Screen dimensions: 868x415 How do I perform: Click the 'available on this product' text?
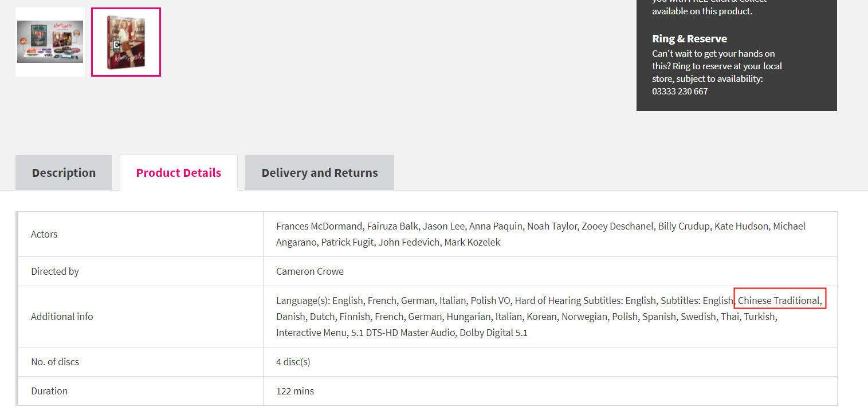[702, 11]
